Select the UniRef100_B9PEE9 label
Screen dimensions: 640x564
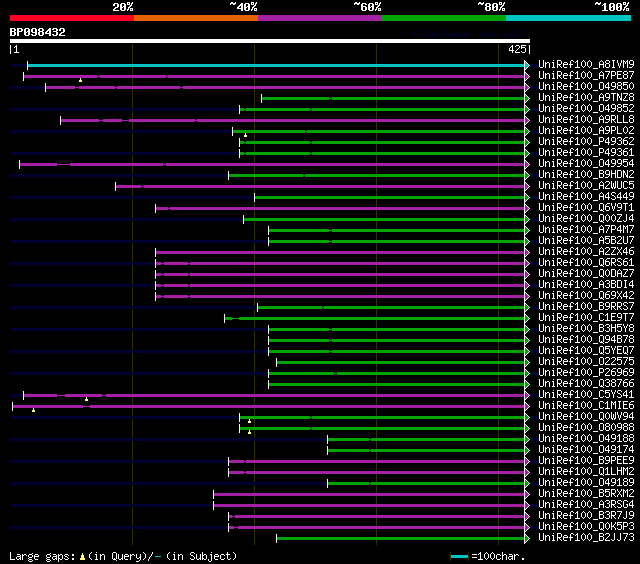click(586, 461)
